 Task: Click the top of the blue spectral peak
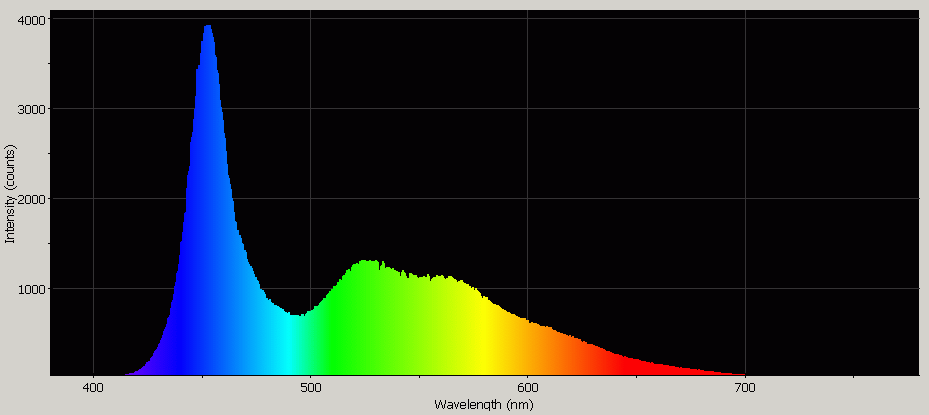click(x=208, y=26)
